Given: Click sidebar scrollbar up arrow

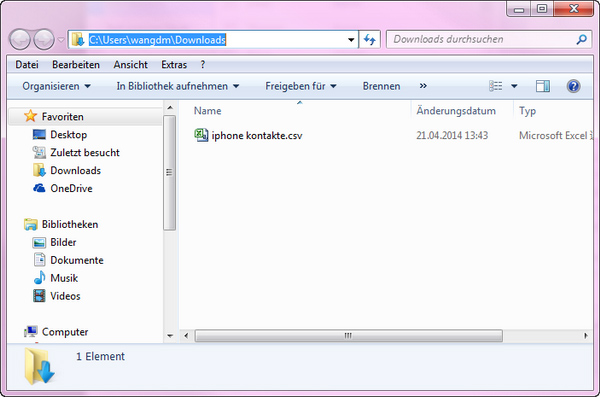Looking at the screenshot, I should pos(170,108).
